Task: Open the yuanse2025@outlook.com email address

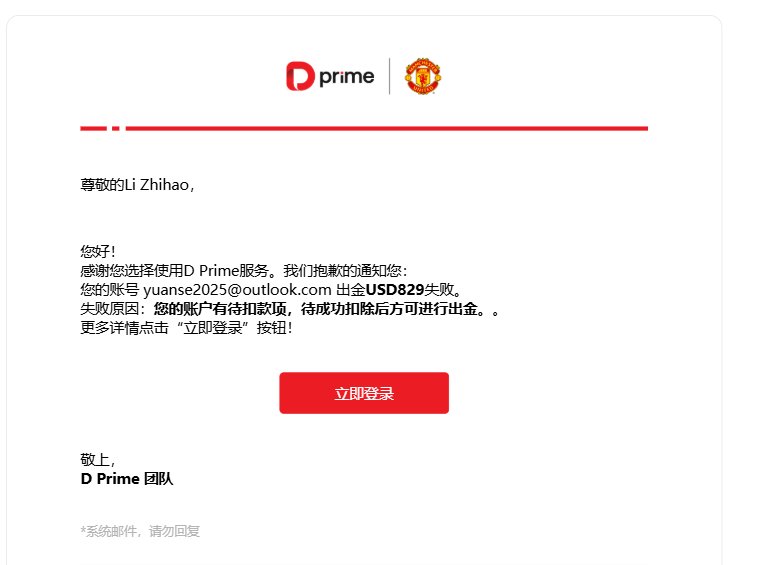Action: click(237, 290)
